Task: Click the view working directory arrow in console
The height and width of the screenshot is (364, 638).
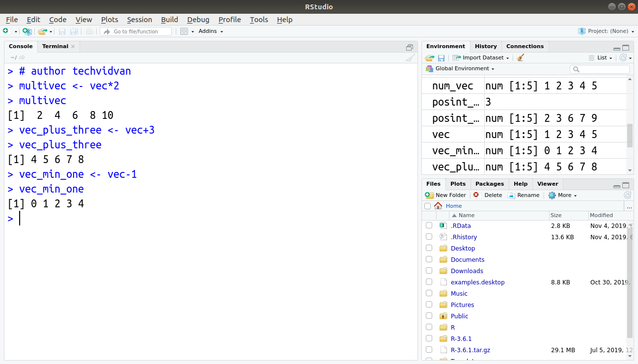Action: click(x=22, y=57)
